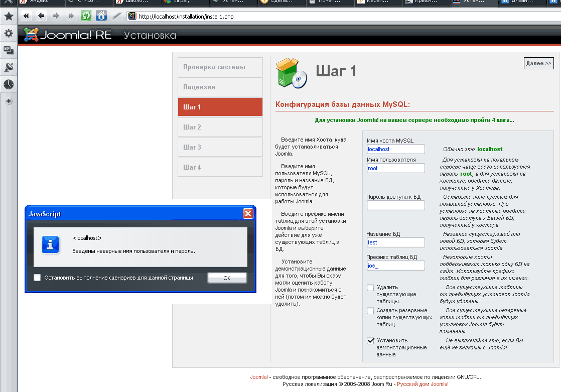Click the installer box and disc icon
This screenshot has height=392, width=561.
point(291,73)
